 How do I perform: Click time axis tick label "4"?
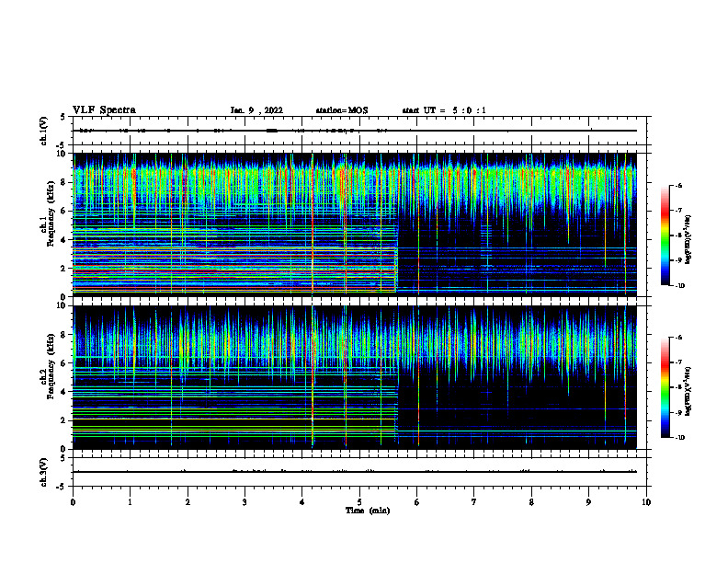tap(302, 502)
